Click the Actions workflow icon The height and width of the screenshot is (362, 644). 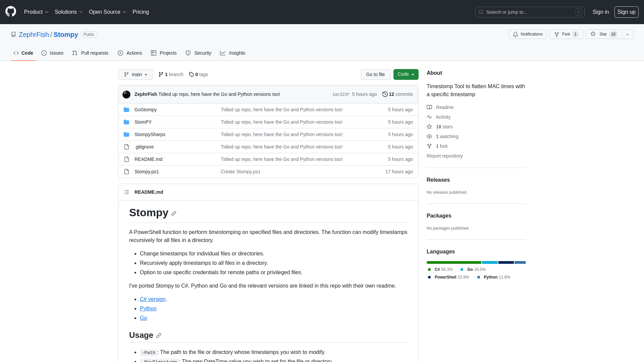coord(120,53)
